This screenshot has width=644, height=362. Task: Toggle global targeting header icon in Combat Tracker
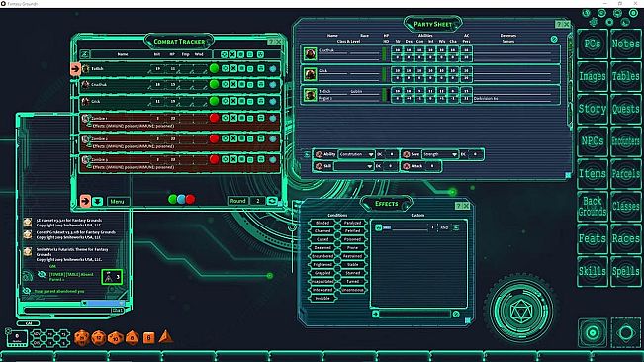coord(224,54)
